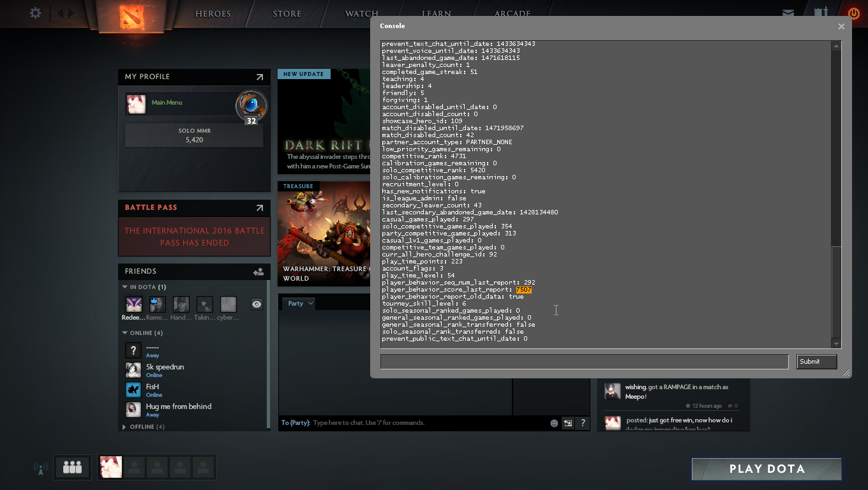Click the Ramo... friend avatar

(x=157, y=304)
